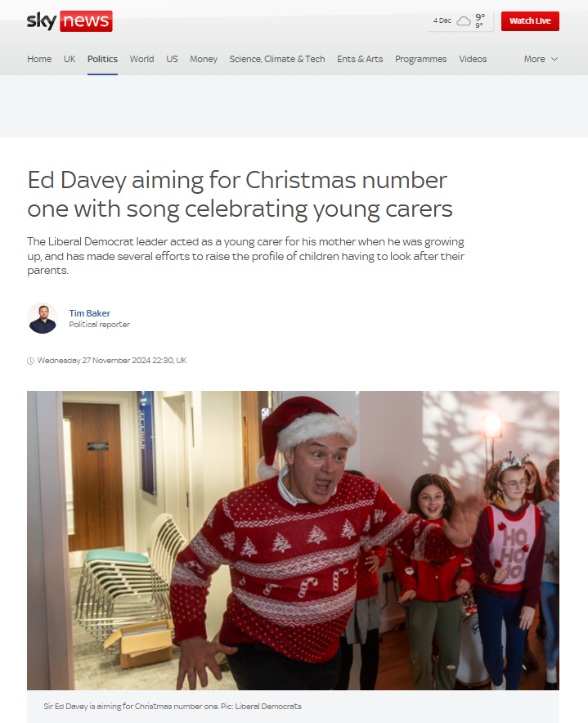Click the Watch Live button
Viewport: 588px width, 723px height.
[530, 21]
